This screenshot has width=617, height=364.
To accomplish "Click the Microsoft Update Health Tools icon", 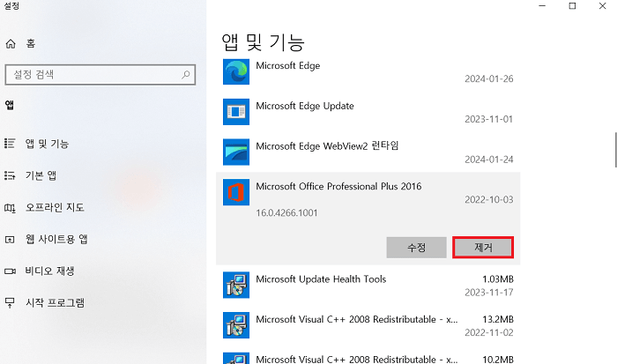I will (x=236, y=285).
